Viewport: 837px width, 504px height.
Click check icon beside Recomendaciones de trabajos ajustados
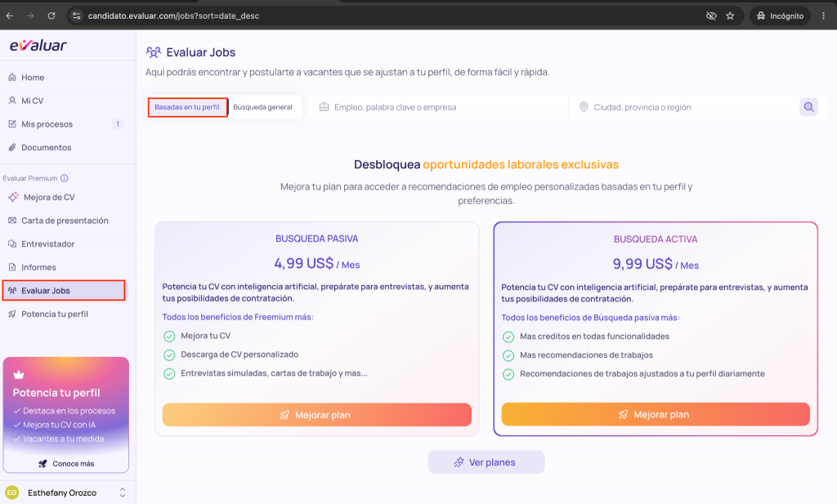pyautogui.click(x=508, y=374)
